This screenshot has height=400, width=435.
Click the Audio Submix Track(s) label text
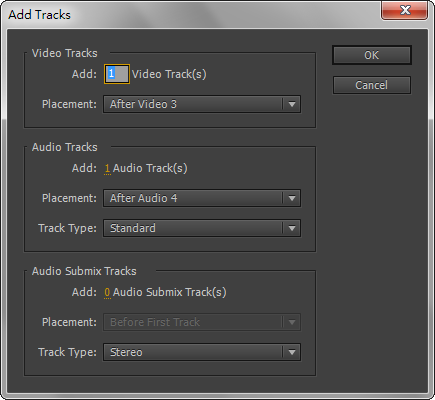(x=169, y=292)
